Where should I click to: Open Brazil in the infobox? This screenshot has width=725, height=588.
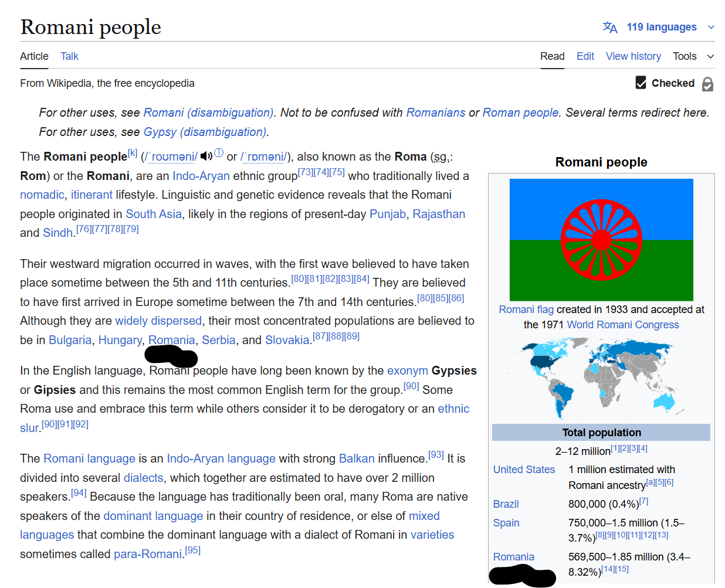point(506,504)
